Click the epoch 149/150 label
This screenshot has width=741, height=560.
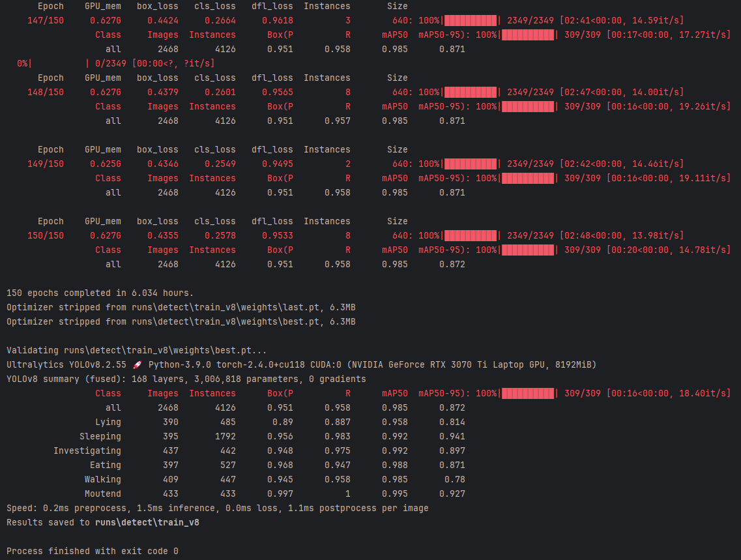coord(46,164)
